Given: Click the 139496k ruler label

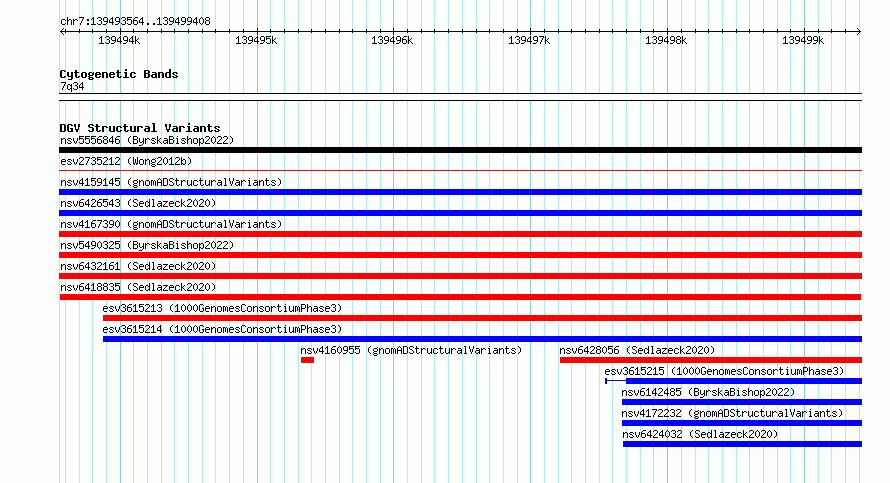Looking at the screenshot, I should pyautogui.click(x=392, y=40).
